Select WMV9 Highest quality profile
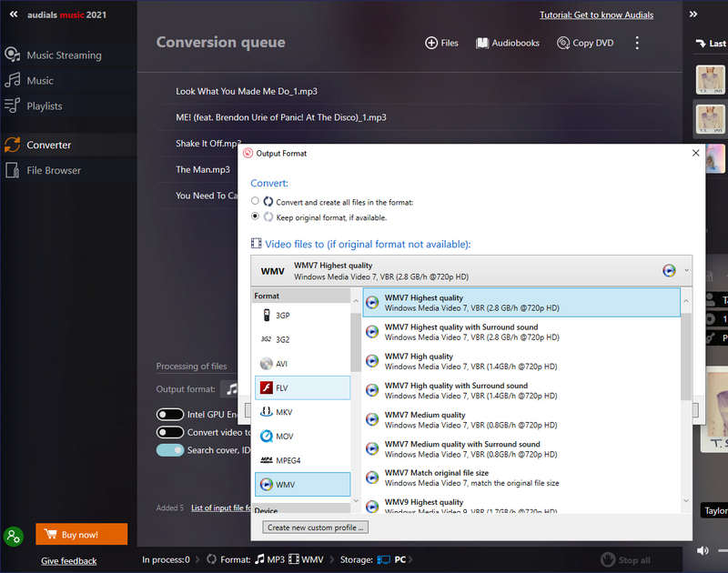728x573 pixels. [521, 505]
